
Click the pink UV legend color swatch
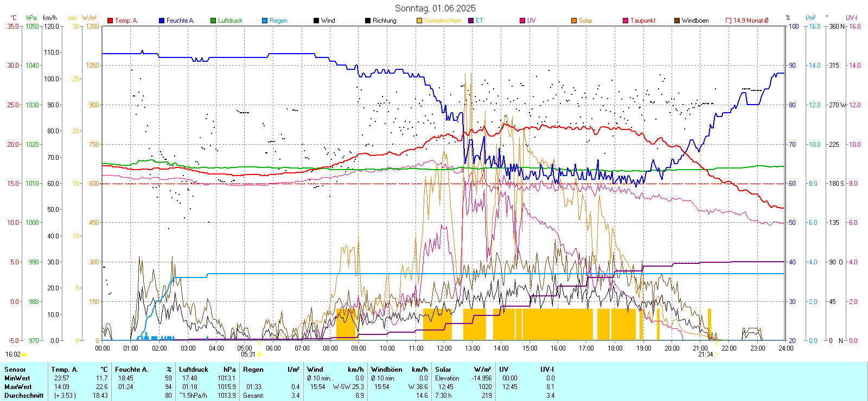[x=522, y=21]
